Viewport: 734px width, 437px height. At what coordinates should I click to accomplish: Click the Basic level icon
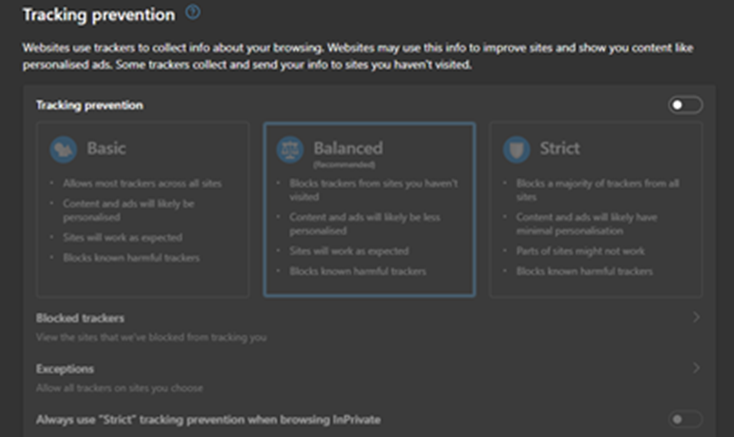[x=64, y=148]
